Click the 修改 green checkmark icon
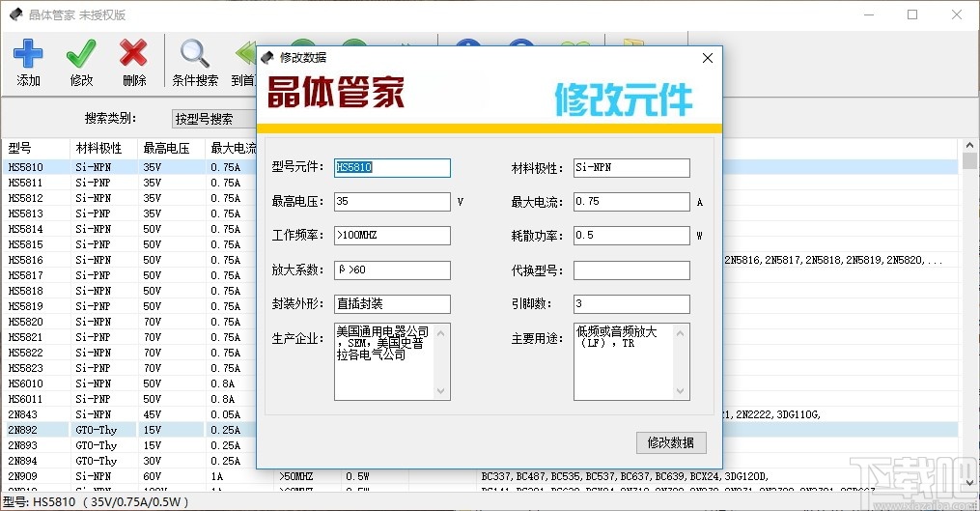Image resolution: width=980 pixels, height=511 pixels. 81,54
